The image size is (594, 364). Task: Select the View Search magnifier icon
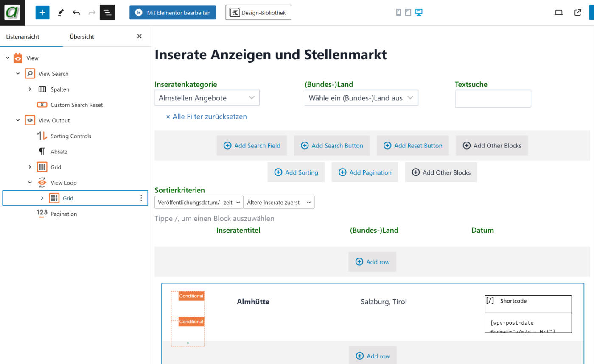(30, 74)
